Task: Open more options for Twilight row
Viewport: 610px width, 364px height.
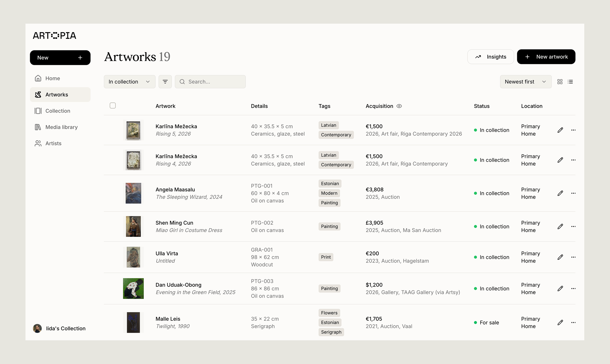Action: click(573, 323)
